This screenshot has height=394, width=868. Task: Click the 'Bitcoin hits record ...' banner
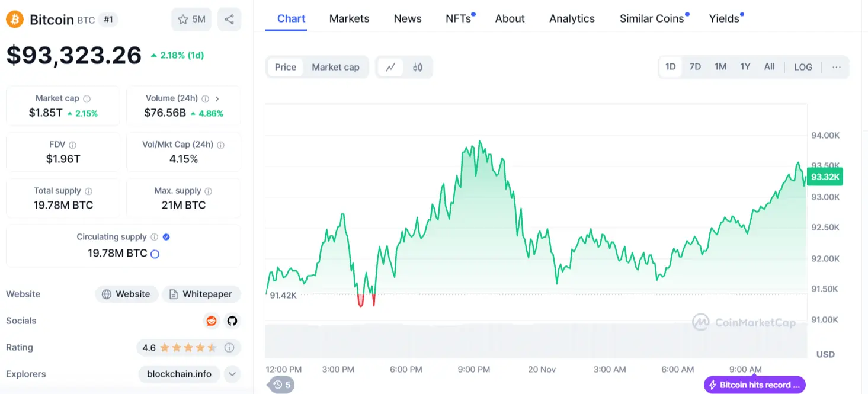point(754,385)
